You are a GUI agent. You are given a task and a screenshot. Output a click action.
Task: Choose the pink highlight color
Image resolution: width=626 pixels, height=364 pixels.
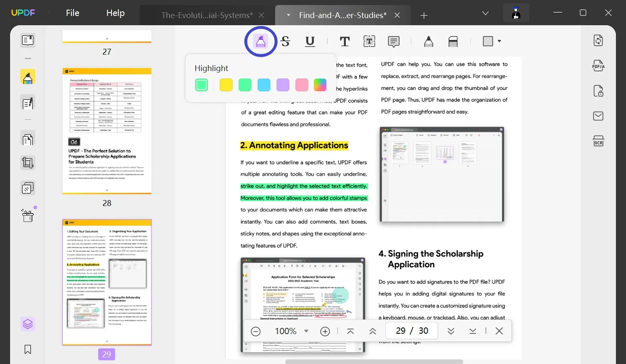(x=302, y=85)
